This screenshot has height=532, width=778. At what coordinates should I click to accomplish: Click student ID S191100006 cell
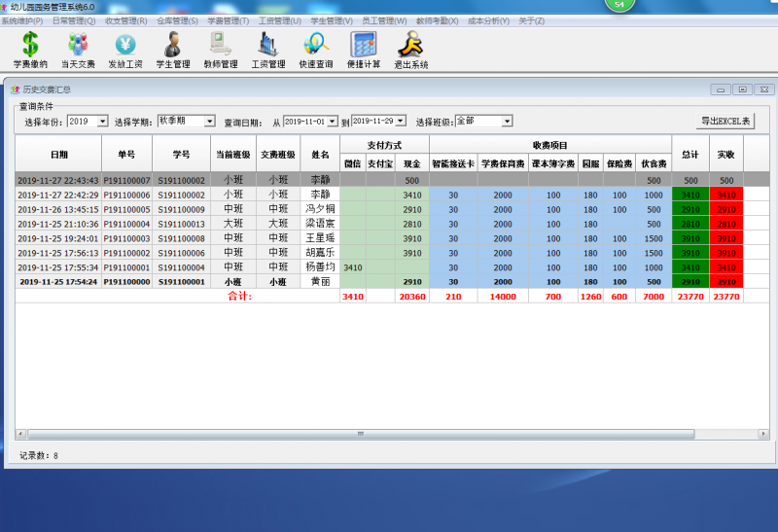coord(182,253)
